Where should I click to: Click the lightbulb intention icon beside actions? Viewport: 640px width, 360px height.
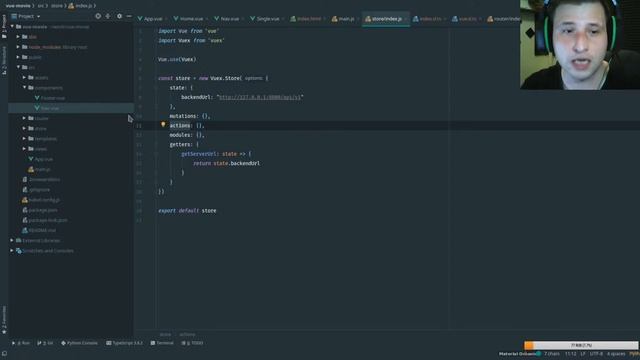(x=163, y=124)
